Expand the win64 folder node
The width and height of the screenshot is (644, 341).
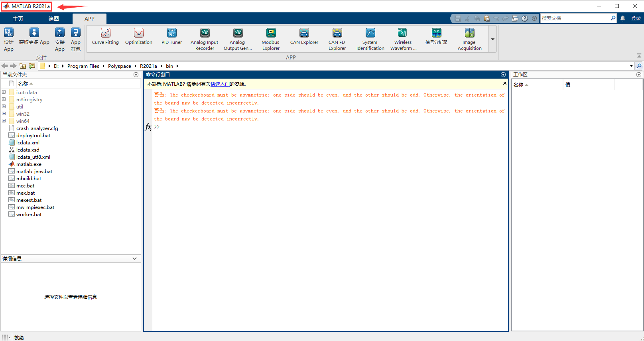[4, 121]
